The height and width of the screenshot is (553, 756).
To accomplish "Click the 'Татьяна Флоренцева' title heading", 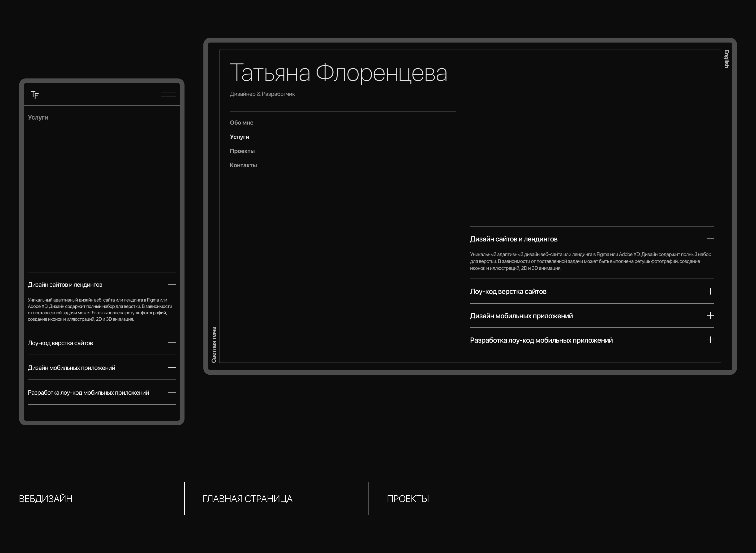I will click(338, 73).
